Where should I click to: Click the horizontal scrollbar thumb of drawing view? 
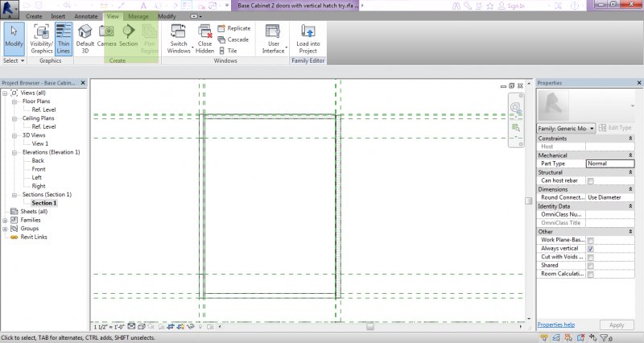tap(370, 327)
